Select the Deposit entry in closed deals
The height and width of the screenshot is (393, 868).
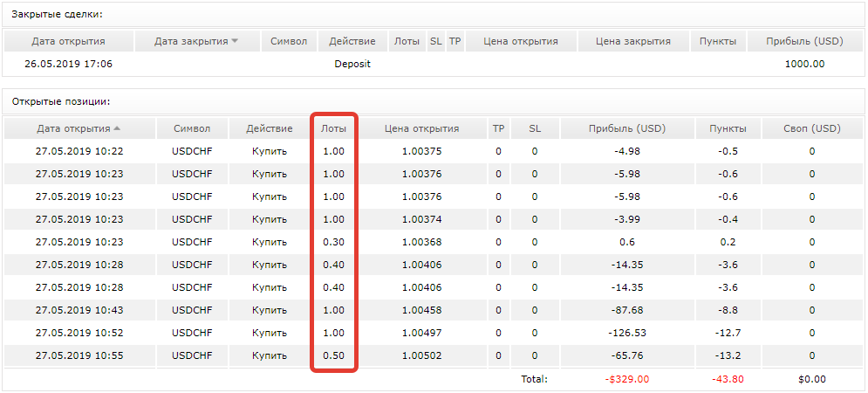(352, 64)
